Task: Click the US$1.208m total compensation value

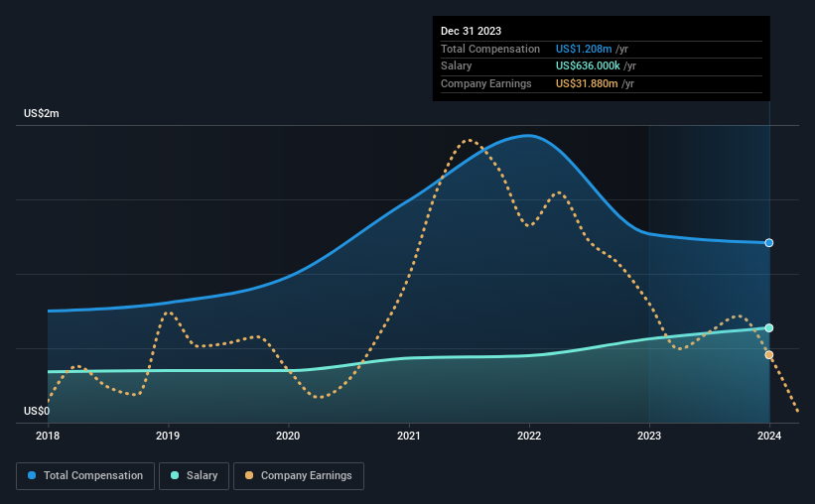Action: [584, 49]
